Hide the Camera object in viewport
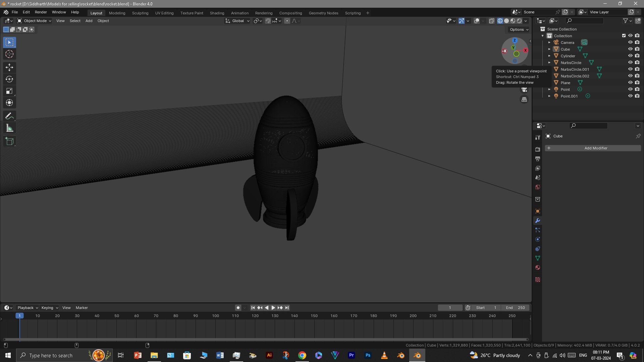 (x=630, y=42)
